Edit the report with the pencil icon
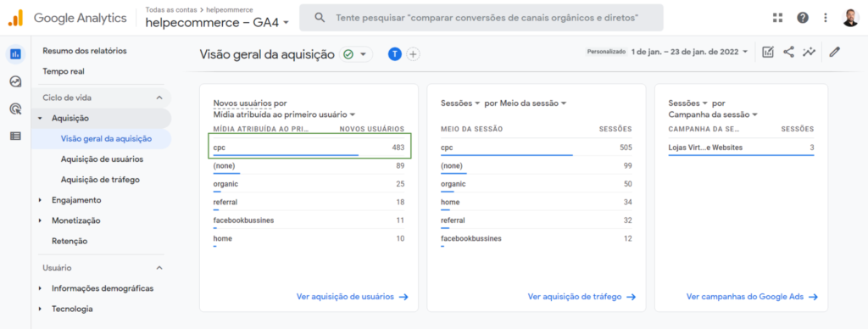Viewport: 868px width, 329px height. (835, 52)
